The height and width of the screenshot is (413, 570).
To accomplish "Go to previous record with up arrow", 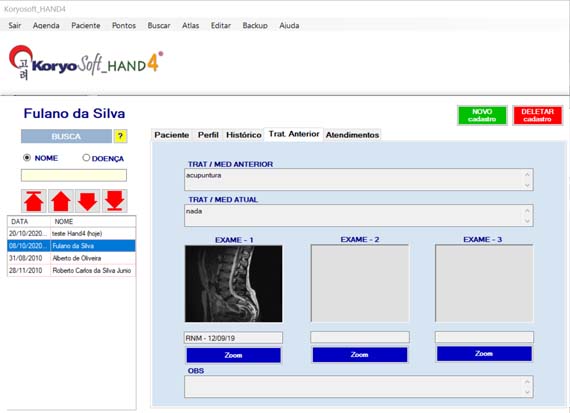I will [x=61, y=201].
